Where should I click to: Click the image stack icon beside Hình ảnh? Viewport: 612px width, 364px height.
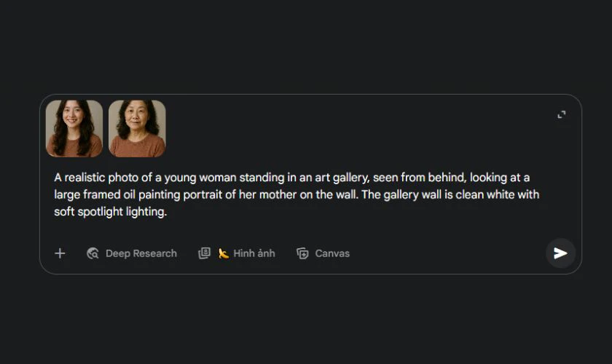coord(205,253)
